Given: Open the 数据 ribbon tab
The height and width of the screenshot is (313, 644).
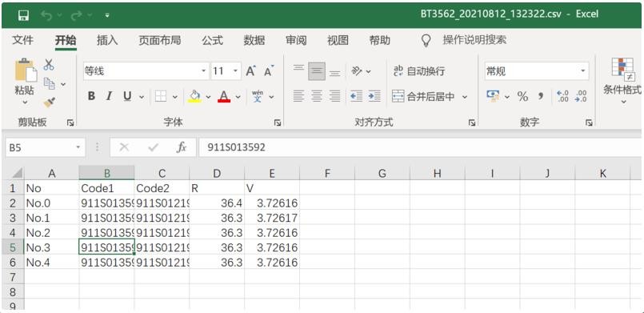Looking at the screenshot, I should click(x=254, y=40).
